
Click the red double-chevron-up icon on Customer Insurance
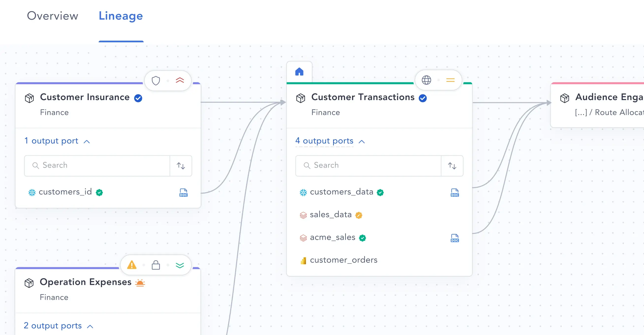pyautogui.click(x=180, y=80)
